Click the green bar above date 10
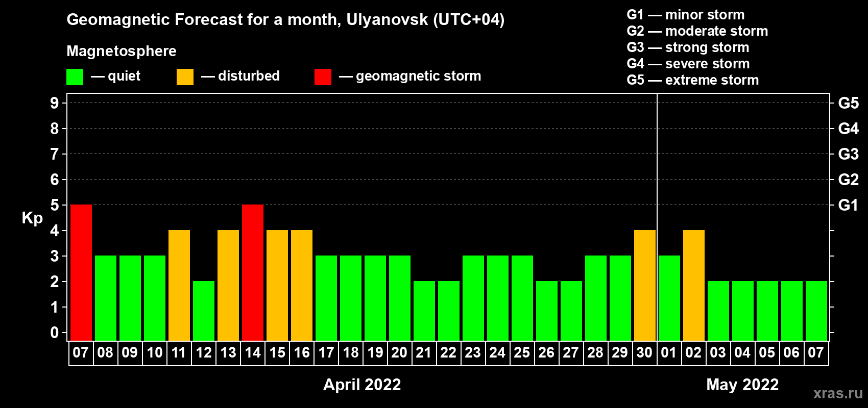Screen dimensions: 868x408 155,298
